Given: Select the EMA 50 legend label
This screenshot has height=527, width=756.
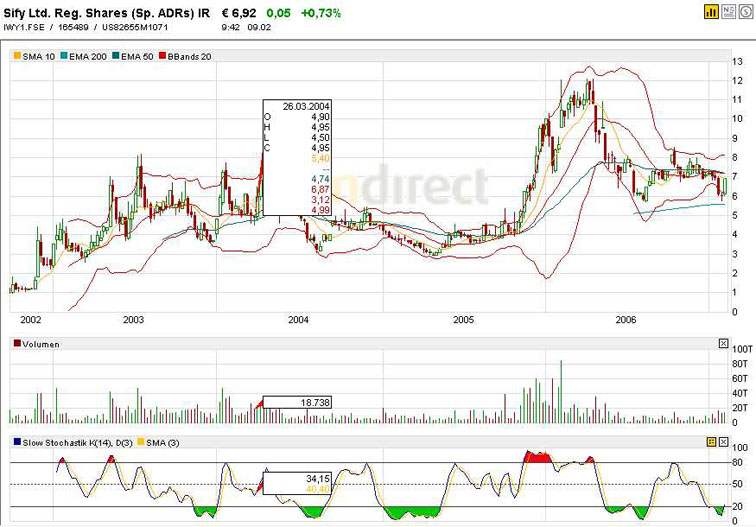Looking at the screenshot, I should (x=137, y=56).
